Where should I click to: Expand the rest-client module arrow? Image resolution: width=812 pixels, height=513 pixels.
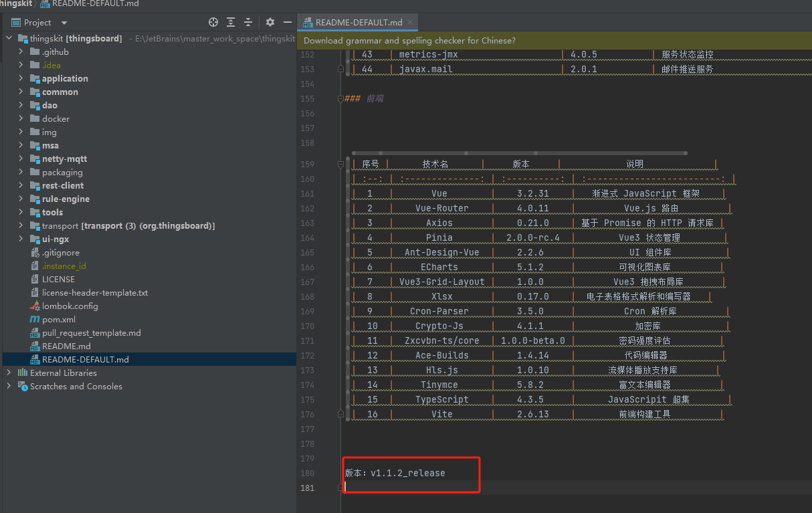[21, 185]
